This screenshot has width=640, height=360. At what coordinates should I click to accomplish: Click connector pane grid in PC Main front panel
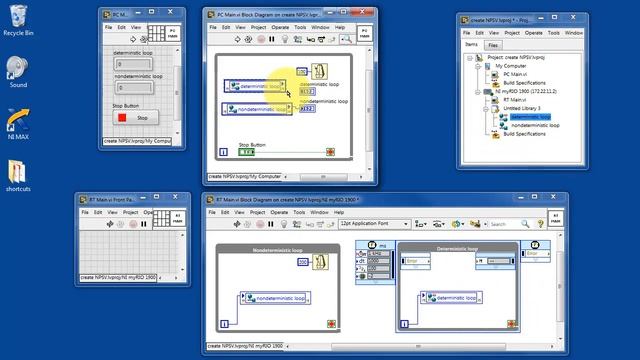156,33
